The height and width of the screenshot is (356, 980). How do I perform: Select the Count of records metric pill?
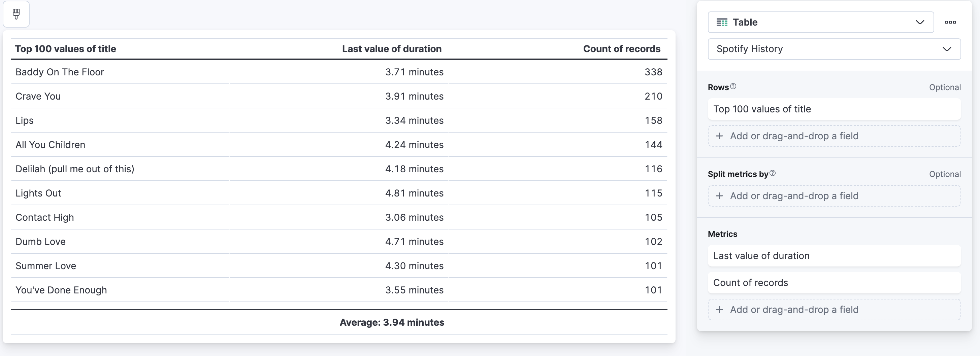[x=834, y=282]
